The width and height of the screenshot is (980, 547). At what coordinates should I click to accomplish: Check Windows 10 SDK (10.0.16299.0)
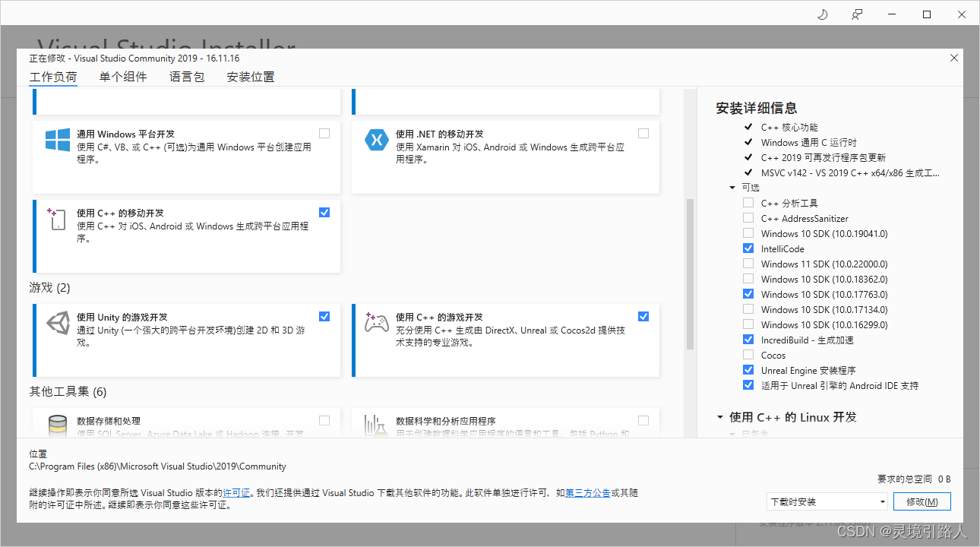[748, 324]
